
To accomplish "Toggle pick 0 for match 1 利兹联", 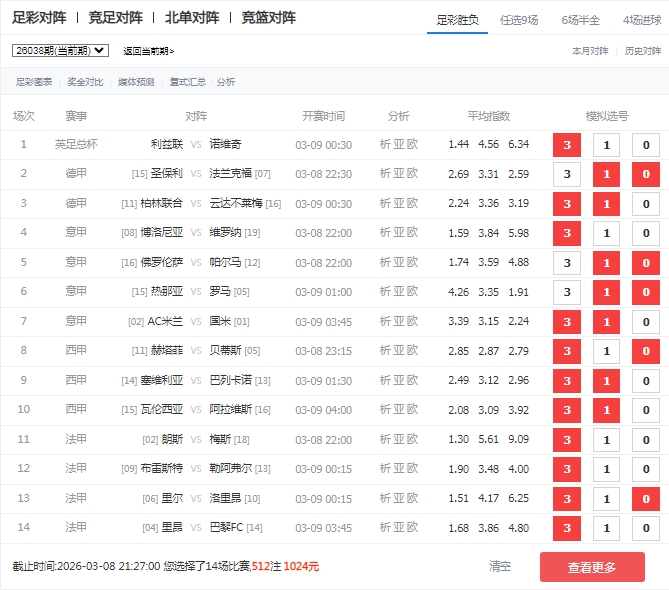I will point(645,145).
